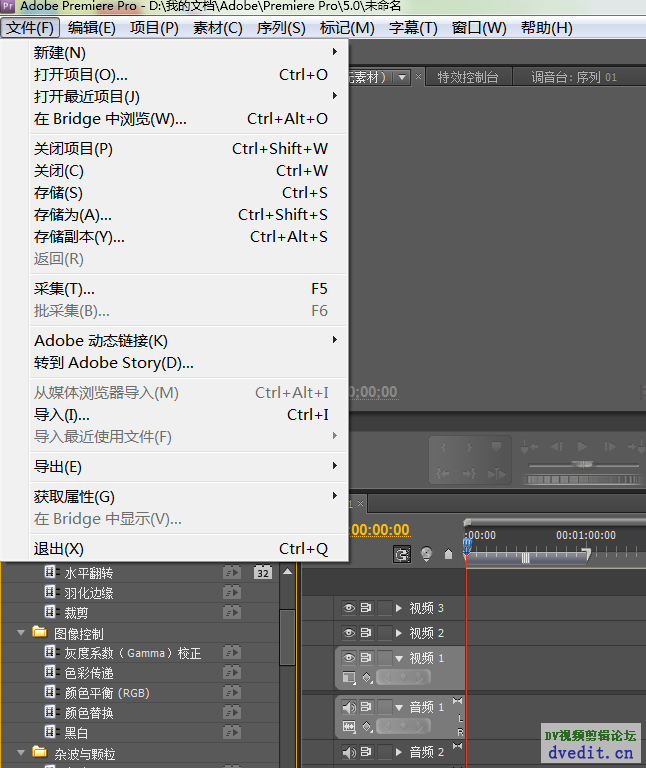Mute 音频 2 track speaker
646x768 pixels.
pyautogui.click(x=349, y=751)
